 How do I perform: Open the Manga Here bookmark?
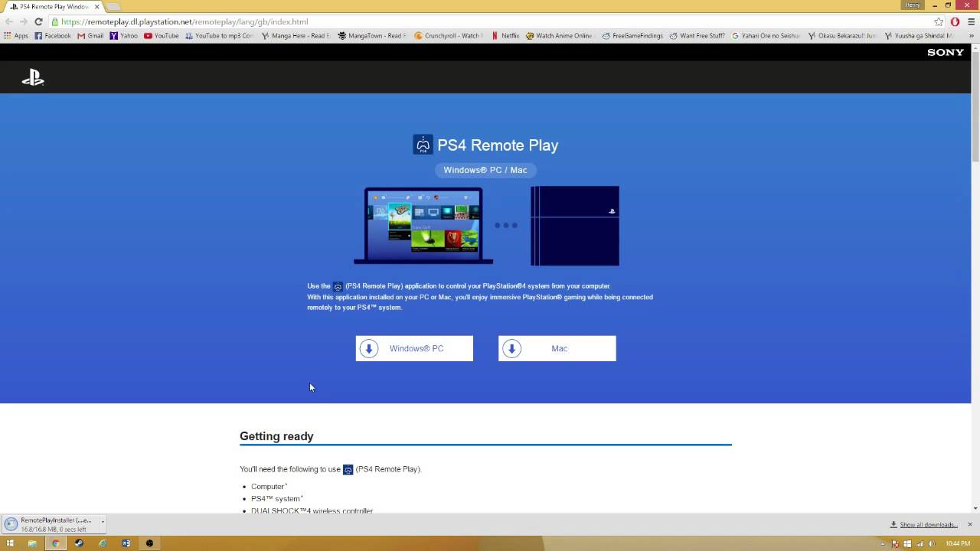(x=296, y=35)
